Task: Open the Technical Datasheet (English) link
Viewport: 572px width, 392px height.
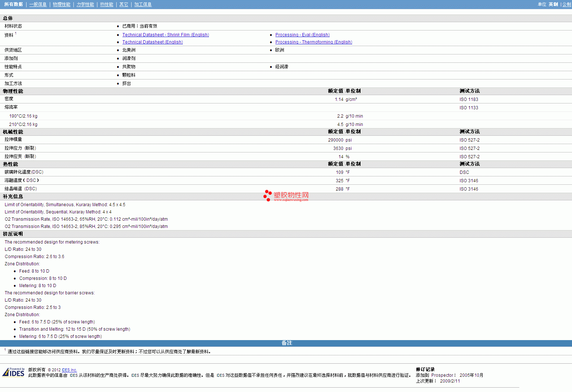Action: click(x=152, y=42)
